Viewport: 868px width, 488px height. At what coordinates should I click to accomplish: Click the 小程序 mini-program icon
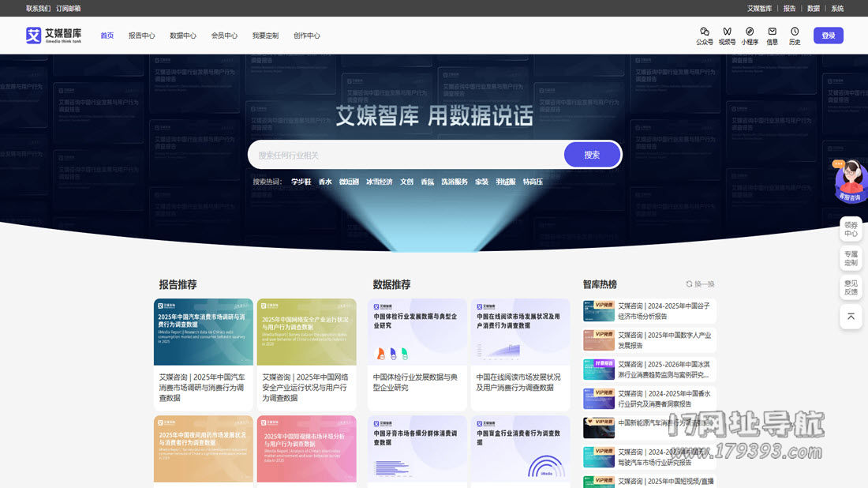[x=750, y=32]
